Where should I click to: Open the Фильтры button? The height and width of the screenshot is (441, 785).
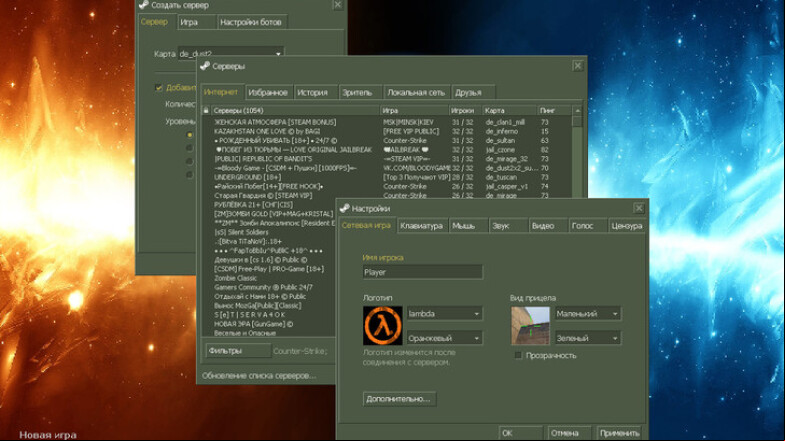[238, 351]
